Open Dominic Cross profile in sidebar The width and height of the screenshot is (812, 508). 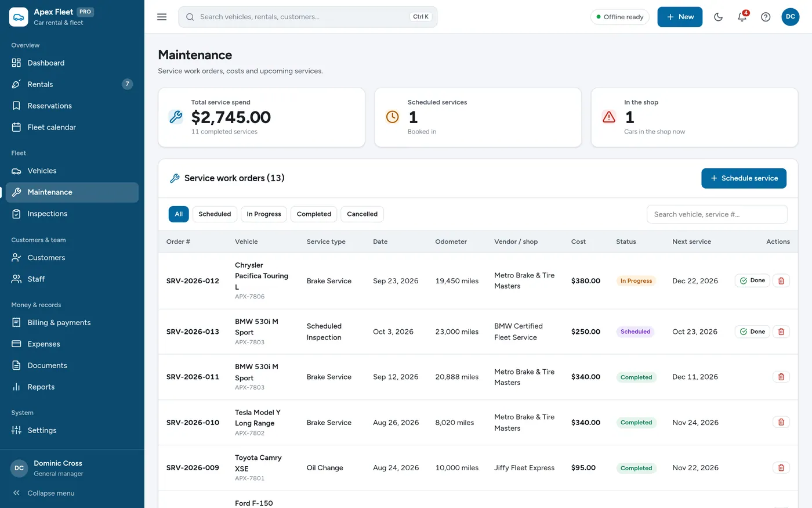(x=72, y=468)
